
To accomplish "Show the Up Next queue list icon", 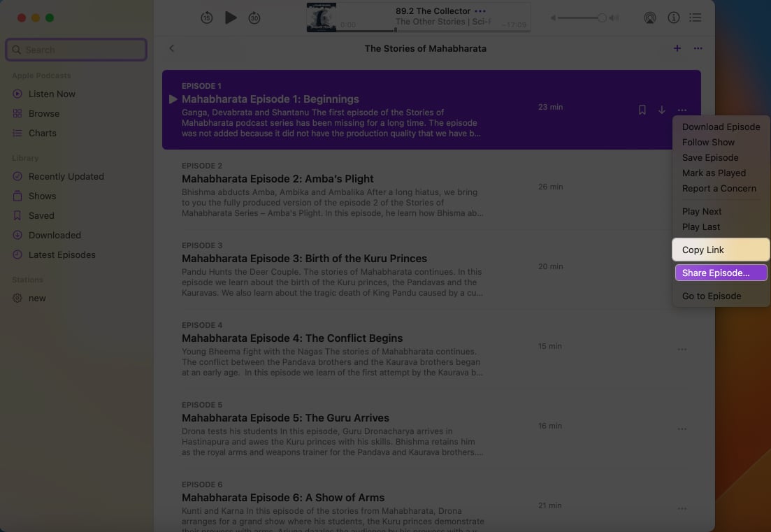I will [x=696, y=17].
